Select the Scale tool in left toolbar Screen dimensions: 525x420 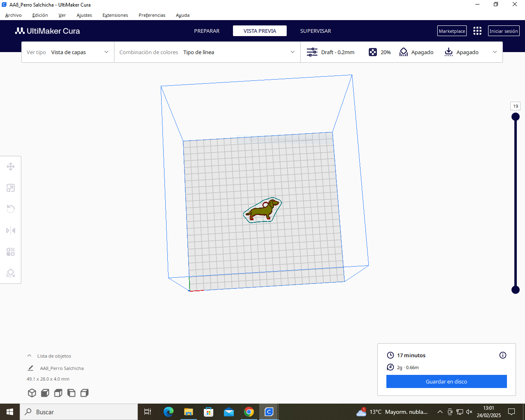coord(11,188)
